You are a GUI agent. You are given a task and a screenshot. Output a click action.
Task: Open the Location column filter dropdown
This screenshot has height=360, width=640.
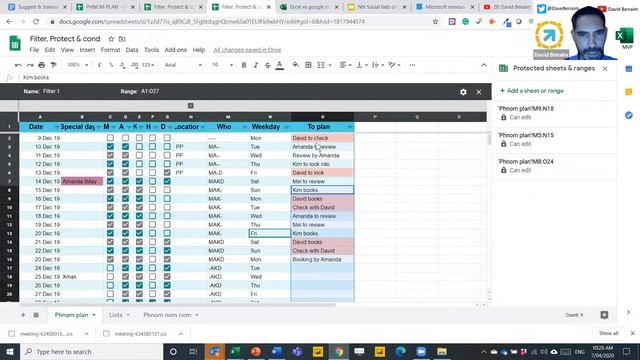click(202, 127)
